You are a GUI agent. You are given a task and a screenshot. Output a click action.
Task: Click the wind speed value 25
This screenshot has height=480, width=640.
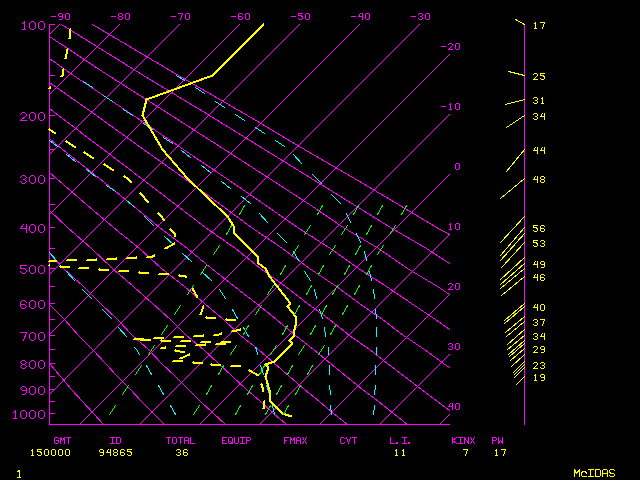(x=538, y=76)
